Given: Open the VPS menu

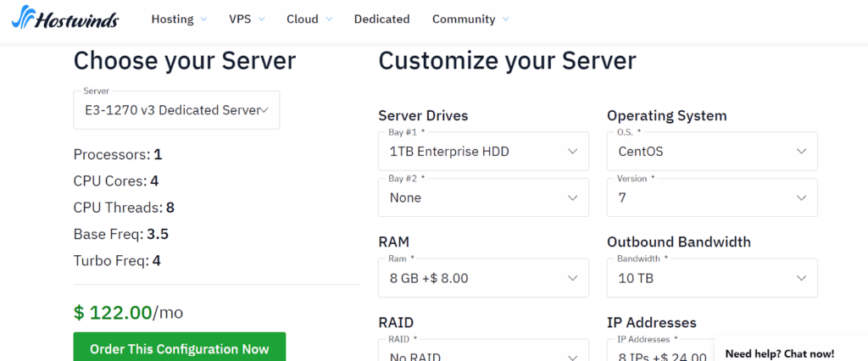Looking at the screenshot, I should [x=247, y=19].
